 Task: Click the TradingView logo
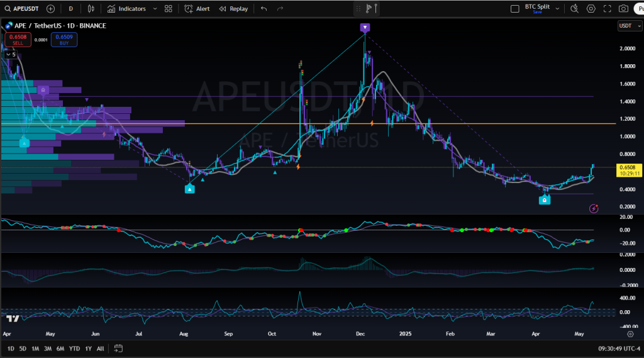point(13,318)
